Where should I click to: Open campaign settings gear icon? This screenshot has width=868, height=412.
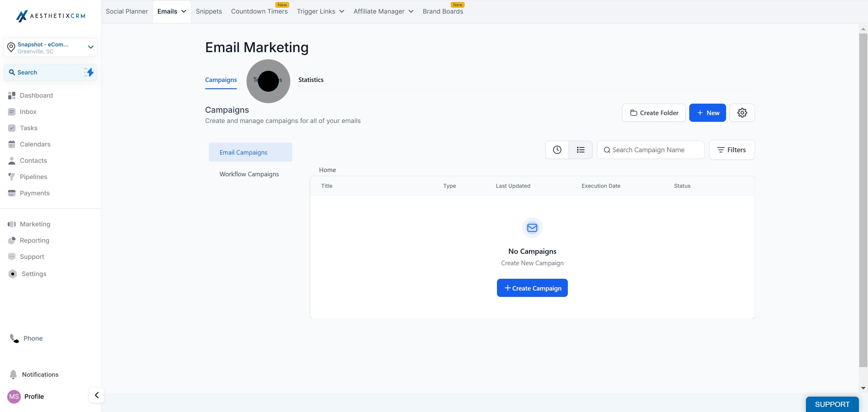tap(742, 112)
